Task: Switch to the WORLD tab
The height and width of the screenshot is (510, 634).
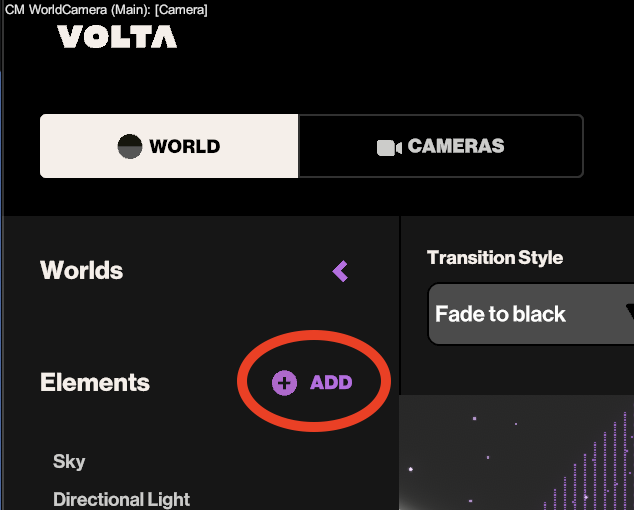Action: [x=169, y=146]
